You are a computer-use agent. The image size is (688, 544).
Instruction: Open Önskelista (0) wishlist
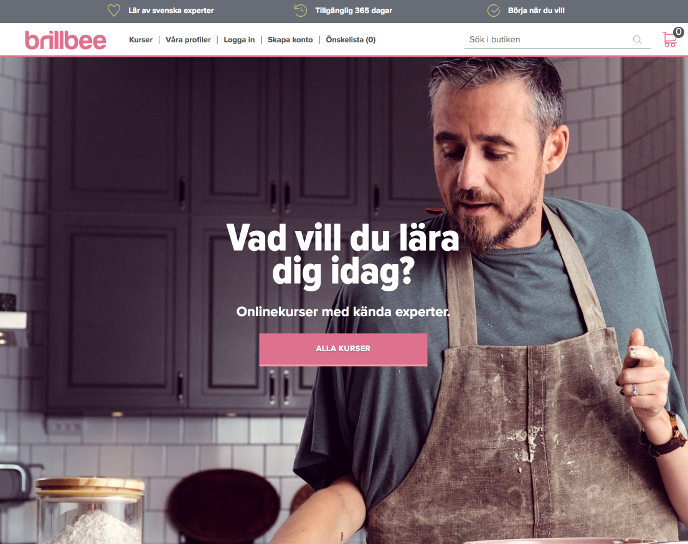pyautogui.click(x=351, y=39)
